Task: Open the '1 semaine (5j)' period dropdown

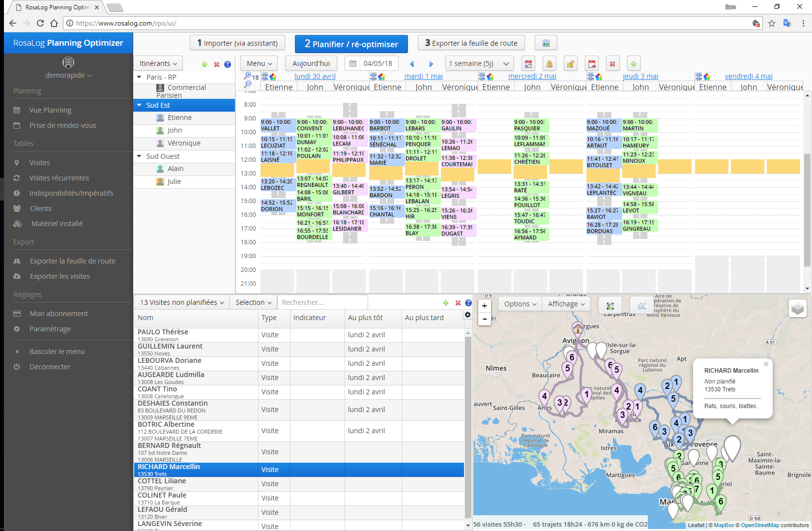Action: click(x=479, y=63)
